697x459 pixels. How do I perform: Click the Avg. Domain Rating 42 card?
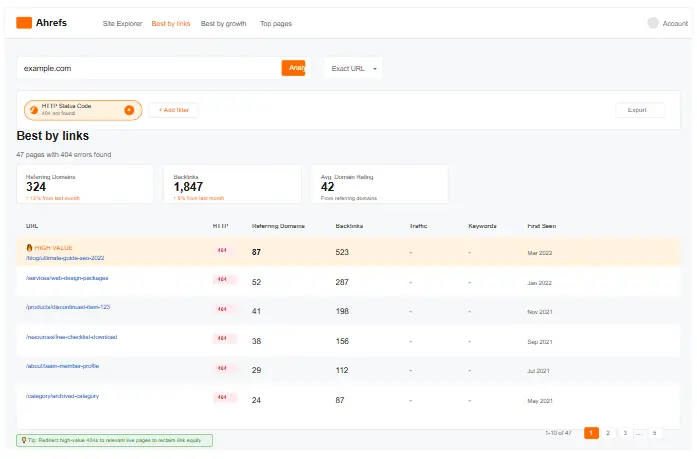point(380,184)
